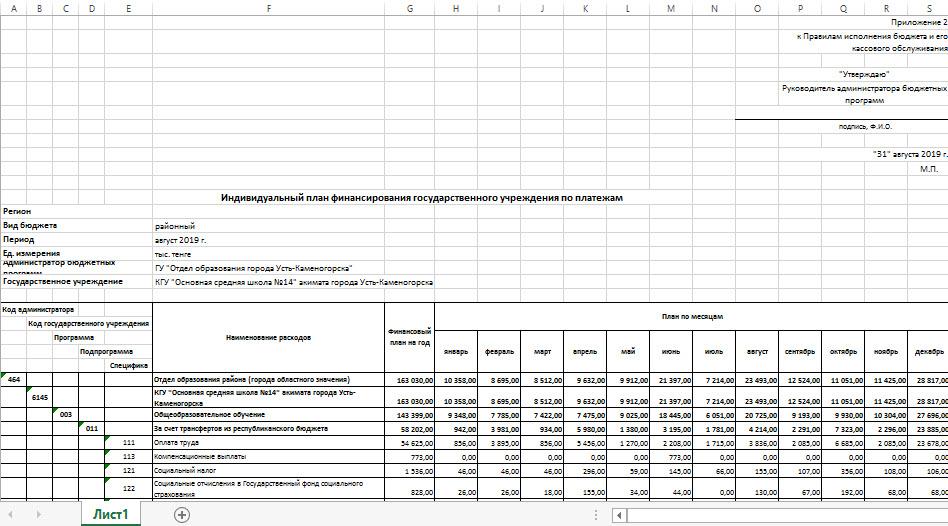948x526 pixels.
Task: Select the Финансовый план на год header
Action: (x=410, y=337)
